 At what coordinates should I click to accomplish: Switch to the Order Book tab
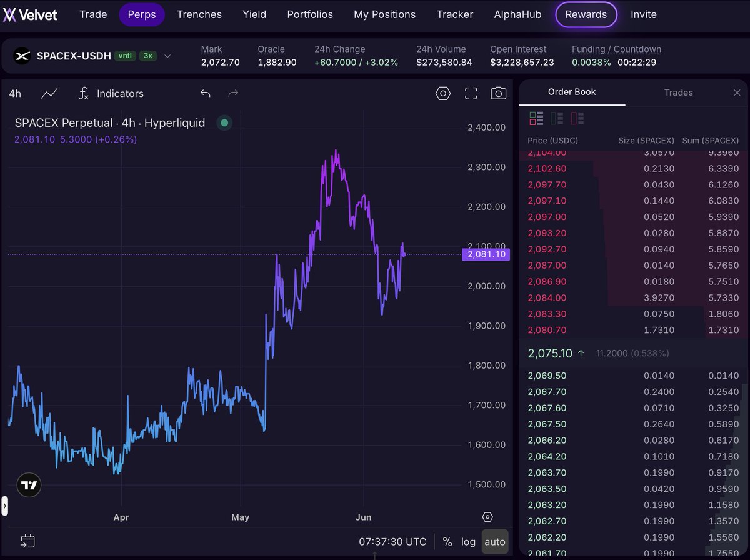pyautogui.click(x=572, y=92)
